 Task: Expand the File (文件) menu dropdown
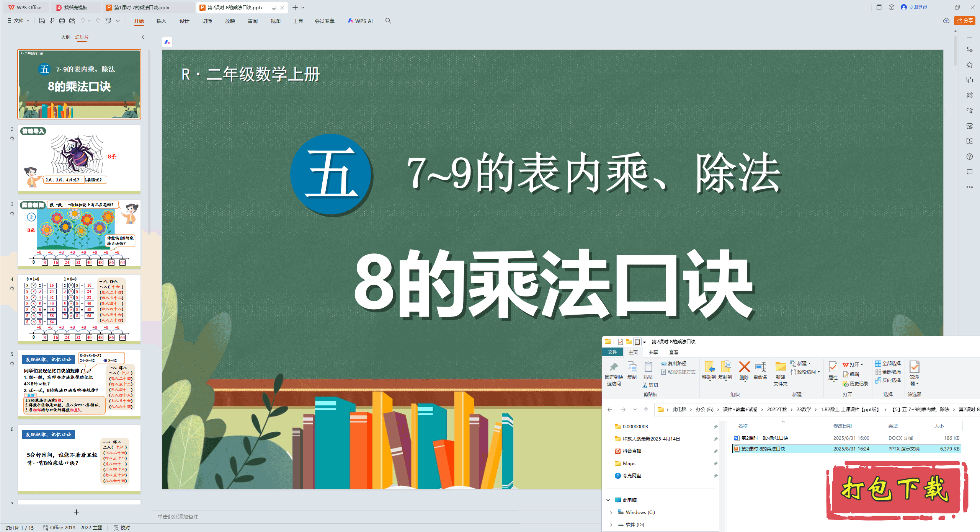coord(19,21)
